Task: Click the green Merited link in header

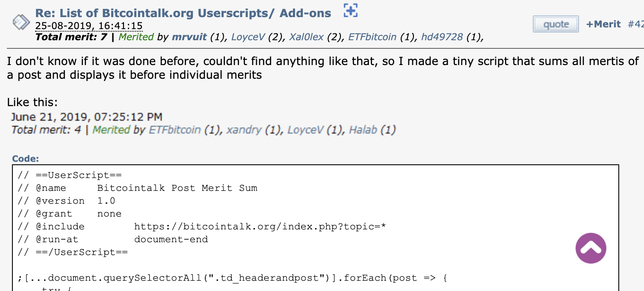Action: pyautogui.click(x=136, y=37)
